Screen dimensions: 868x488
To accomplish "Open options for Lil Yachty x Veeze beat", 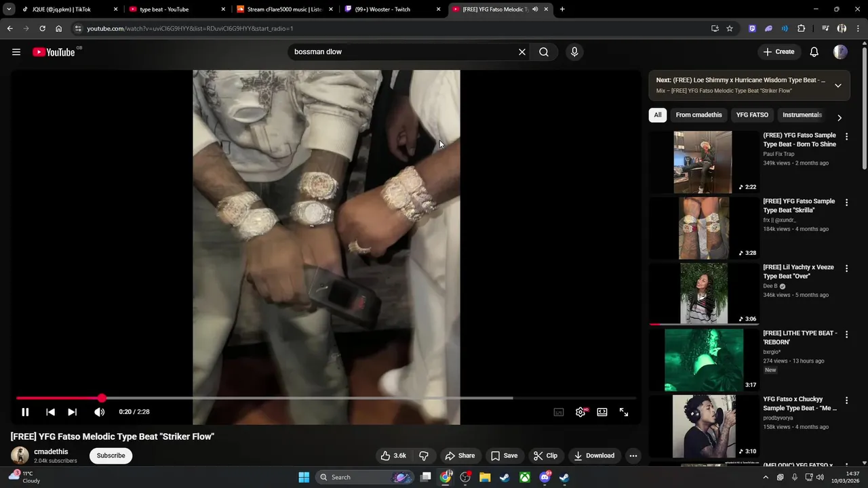I will tap(846, 268).
